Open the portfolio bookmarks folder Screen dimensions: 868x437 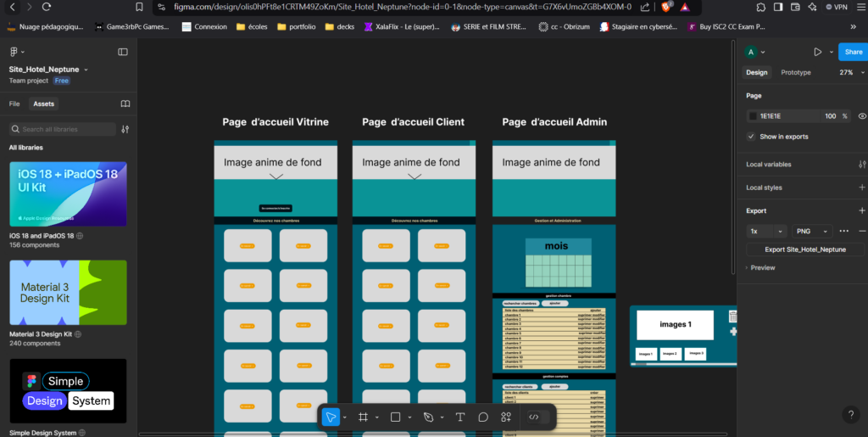[297, 26]
